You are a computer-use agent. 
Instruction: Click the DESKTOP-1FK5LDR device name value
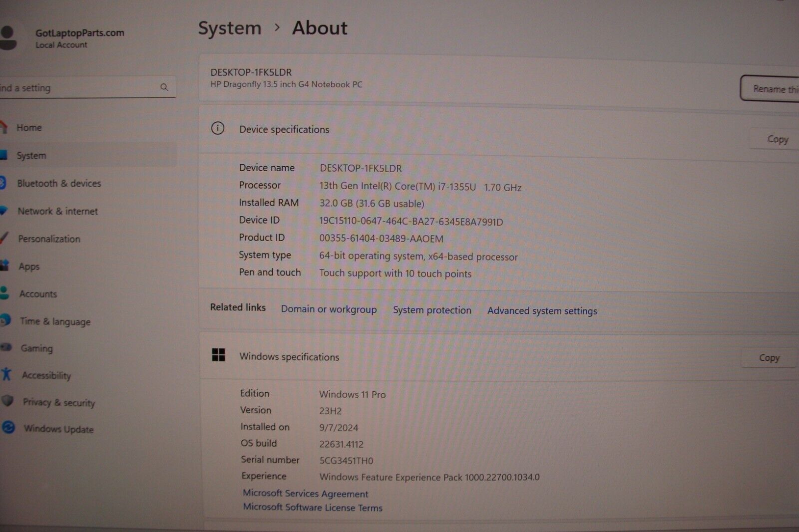pyautogui.click(x=361, y=168)
